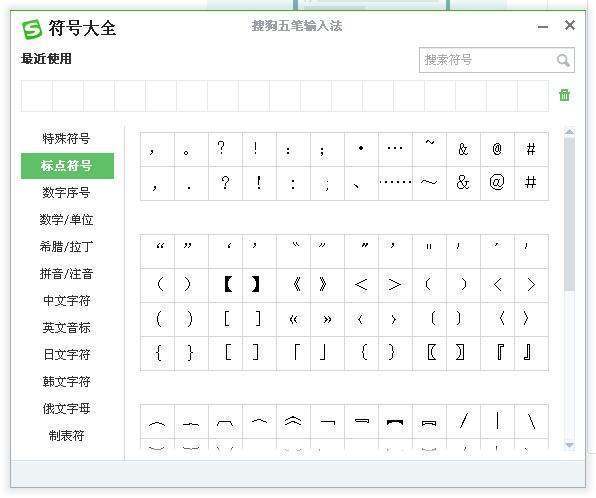Insert the left corner bracket 「
596x498 pixels.
(x=293, y=353)
